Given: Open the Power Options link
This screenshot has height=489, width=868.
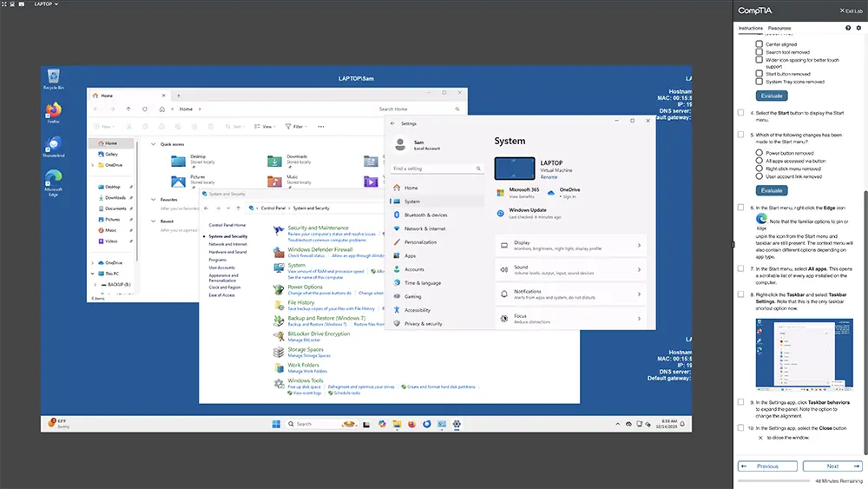Looking at the screenshot, I should 305,287.
